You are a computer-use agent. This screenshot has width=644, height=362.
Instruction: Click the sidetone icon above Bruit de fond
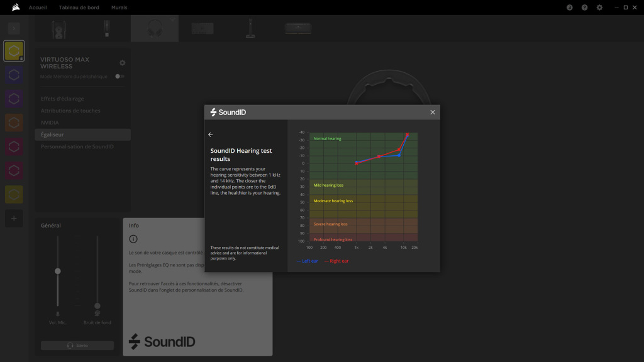point(97,314)
